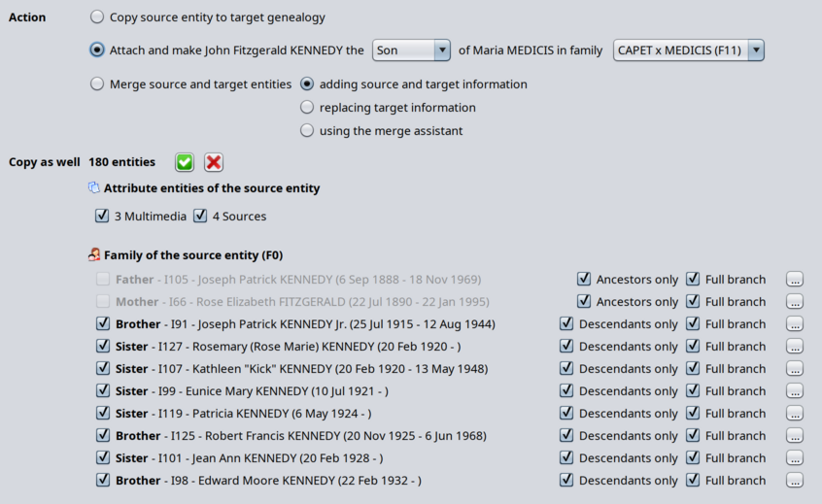The image size is (822, 504).
Task: Select using the merge assistant option
Action: click(x=307, y=131)
